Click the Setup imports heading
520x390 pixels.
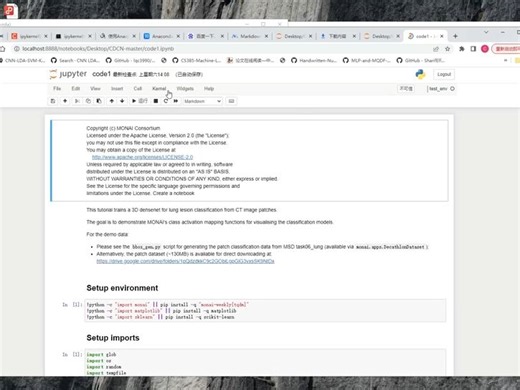[113, 338]
